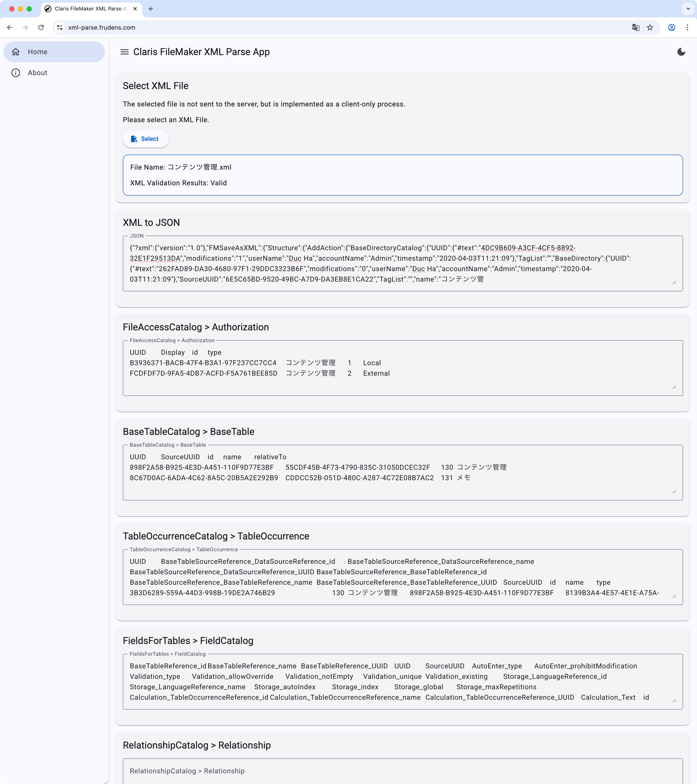Screen dimensions: 697x784
Task: Open Chrome three-dot menu
Action: click(x=687, y=27)
